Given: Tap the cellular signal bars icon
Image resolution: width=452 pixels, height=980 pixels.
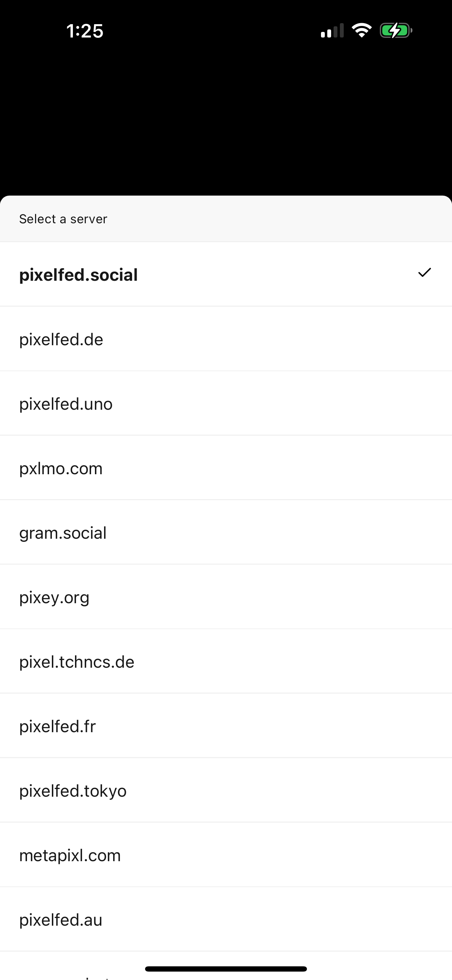Looking at the screenshot, I should point(332,31).
